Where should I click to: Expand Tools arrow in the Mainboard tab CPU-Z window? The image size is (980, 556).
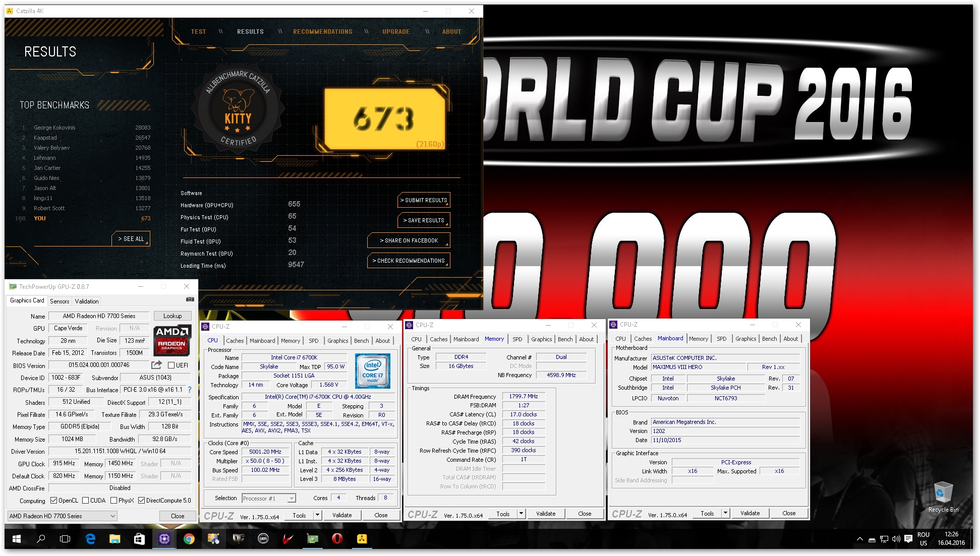coord(725,513)
